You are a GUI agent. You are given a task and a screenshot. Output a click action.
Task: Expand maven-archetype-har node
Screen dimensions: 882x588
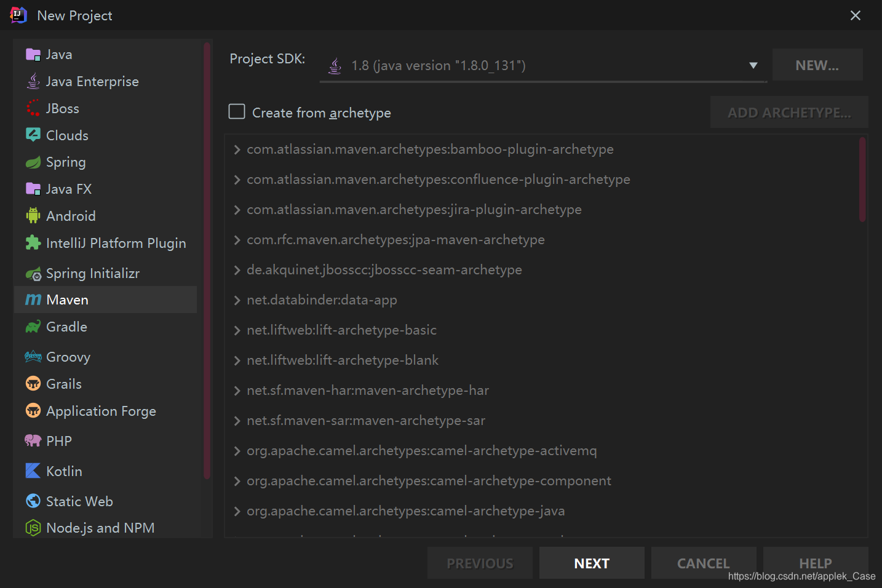point(237,391)
